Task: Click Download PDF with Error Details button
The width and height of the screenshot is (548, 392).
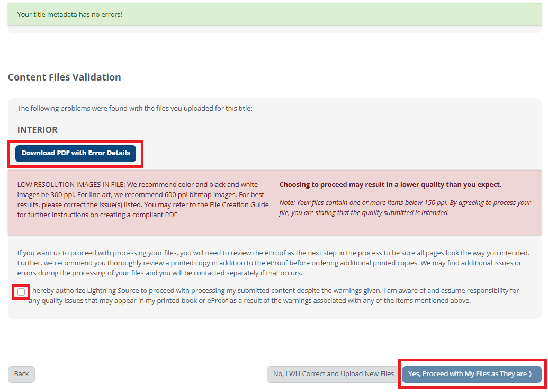Action: 76,153
